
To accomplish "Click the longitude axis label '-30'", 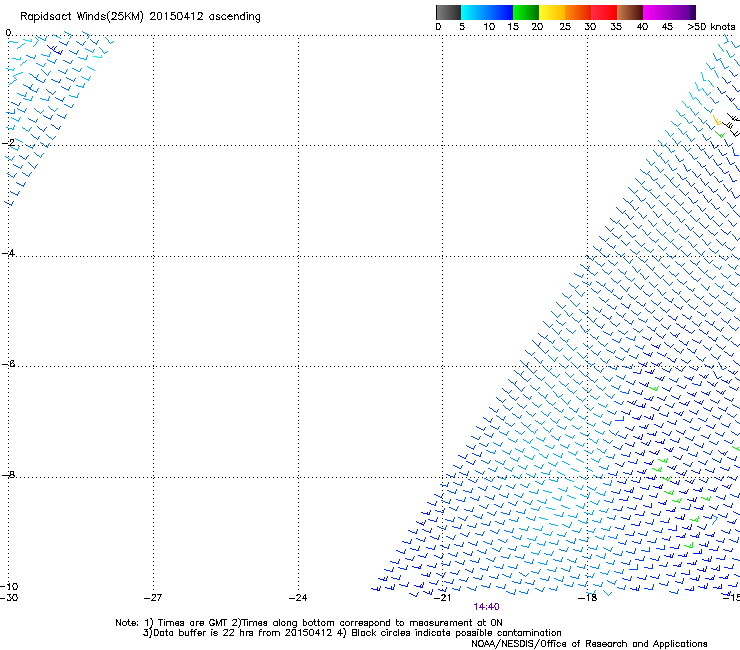I will coord(9,598).
